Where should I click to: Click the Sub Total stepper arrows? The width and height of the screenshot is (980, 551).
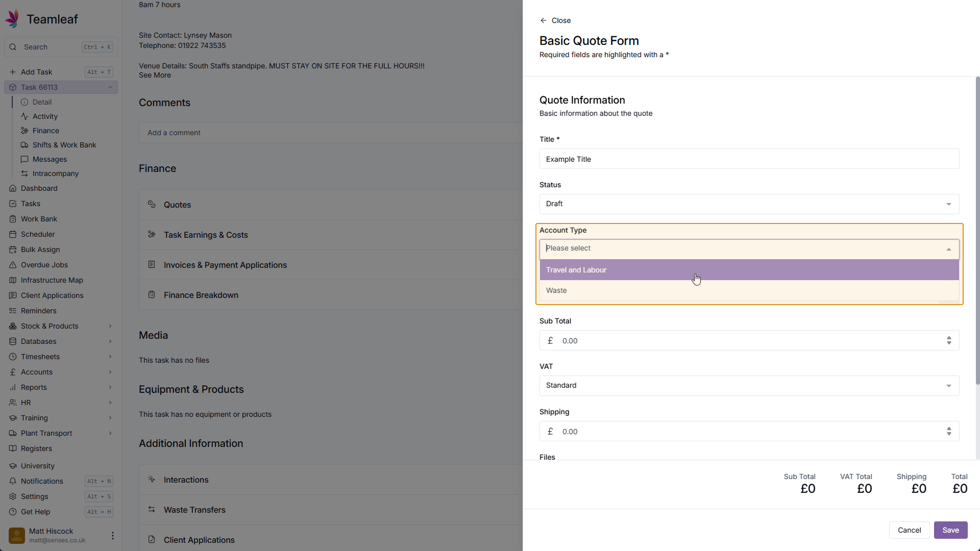(x=949, y=340)
